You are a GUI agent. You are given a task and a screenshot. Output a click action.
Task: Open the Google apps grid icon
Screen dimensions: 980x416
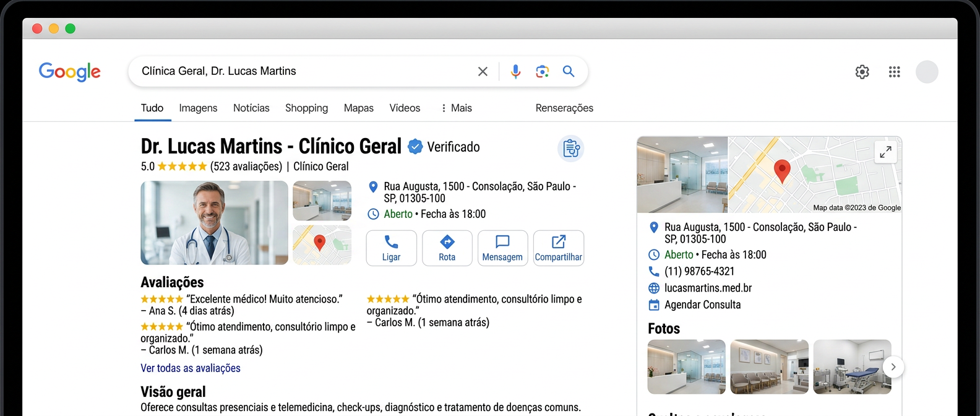pyautogui.click(x=894, y=72)
